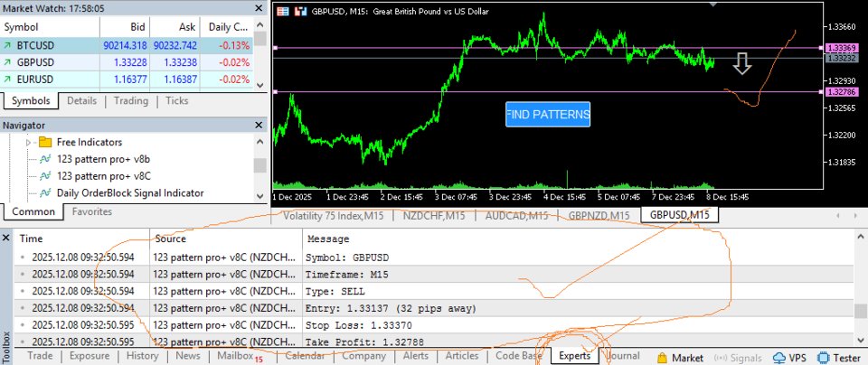Click the Bid column header

coord(125,27)
